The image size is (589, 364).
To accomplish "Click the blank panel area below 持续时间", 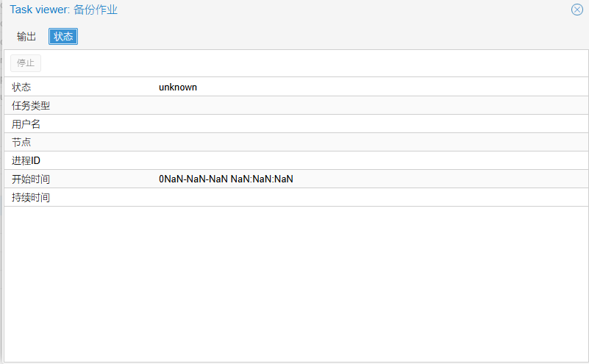I will pyautogui.click(x=294, y=283).
